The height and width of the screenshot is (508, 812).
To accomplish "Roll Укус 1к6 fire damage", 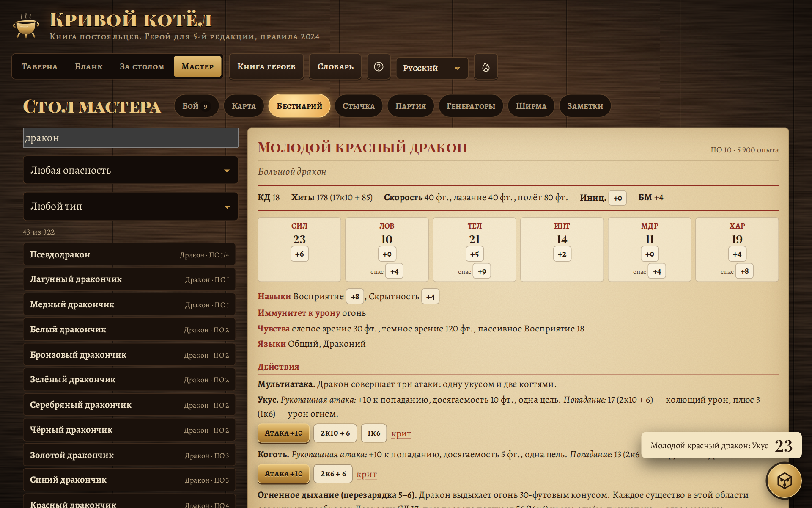I will point(374,433).
